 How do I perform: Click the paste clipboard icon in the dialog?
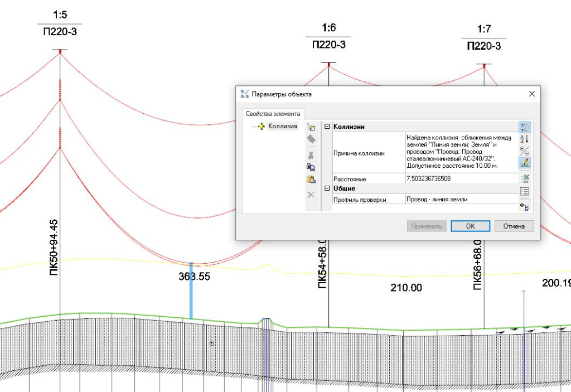[x=311, y=179]
